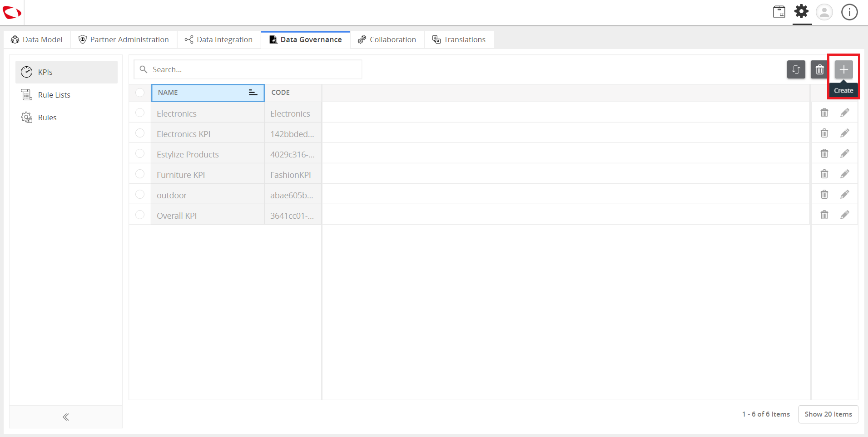Collapse the left sidebar panel

[x=66, y=417]
